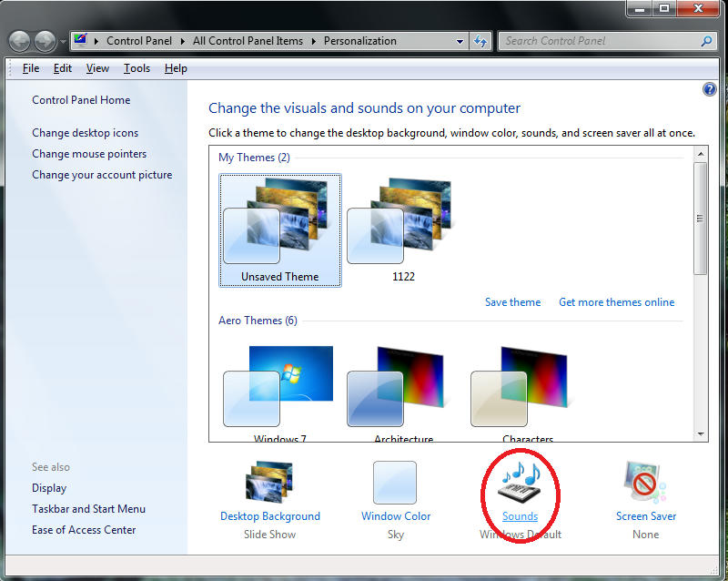Maximize the Personalization window
Image resolution: width=728 pixels, height=581 pixels.
pyautogui.click(x=664, y=8)
